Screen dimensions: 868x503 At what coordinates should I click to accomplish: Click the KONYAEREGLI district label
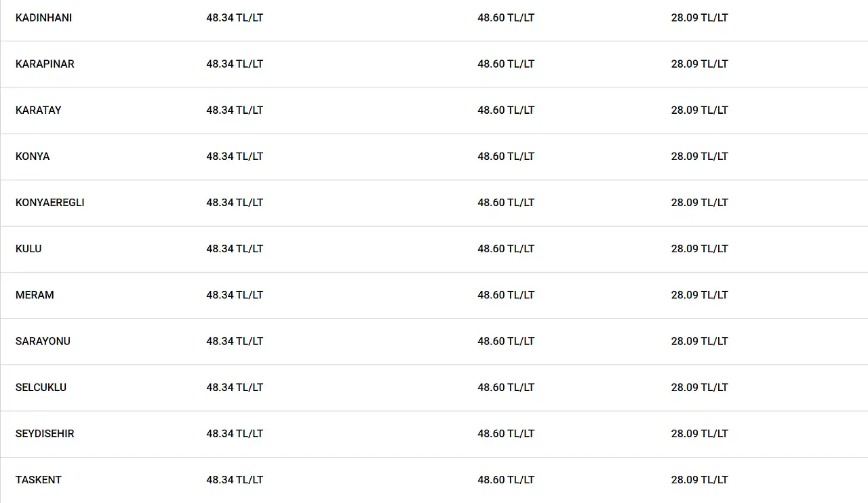pyautogui.click(x=50, y=203)
